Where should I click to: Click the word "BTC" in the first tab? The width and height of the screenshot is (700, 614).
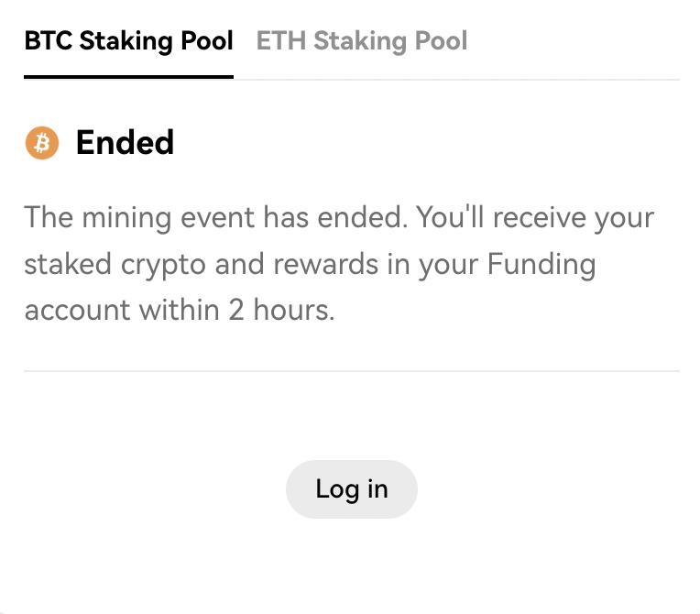pos(49,41)
